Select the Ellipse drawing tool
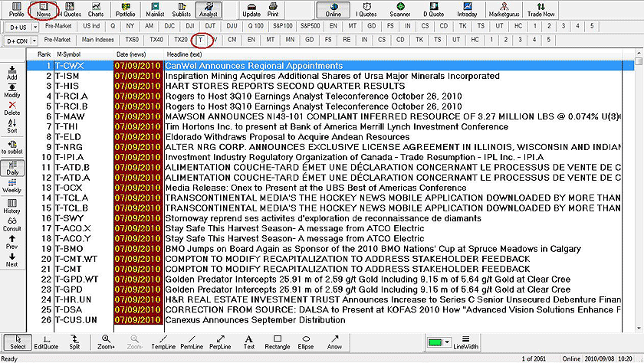Screen dimensions: 644x363 click(306, 342)
